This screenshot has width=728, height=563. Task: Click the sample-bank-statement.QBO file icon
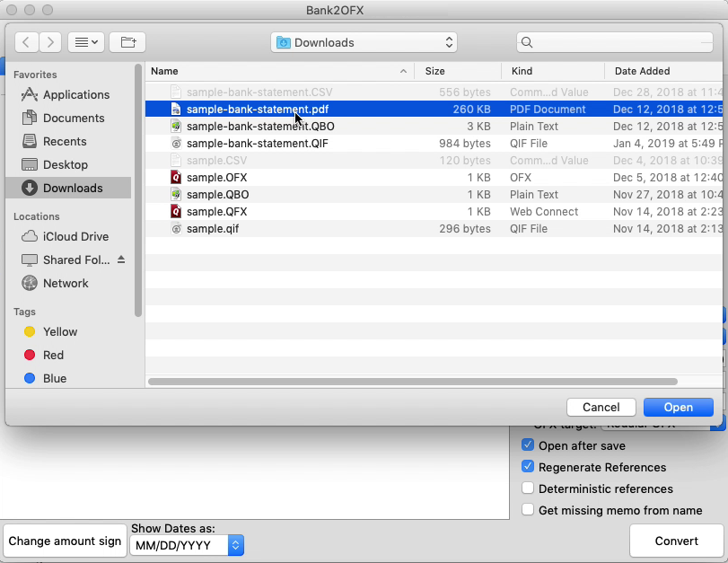pos(176,127)
